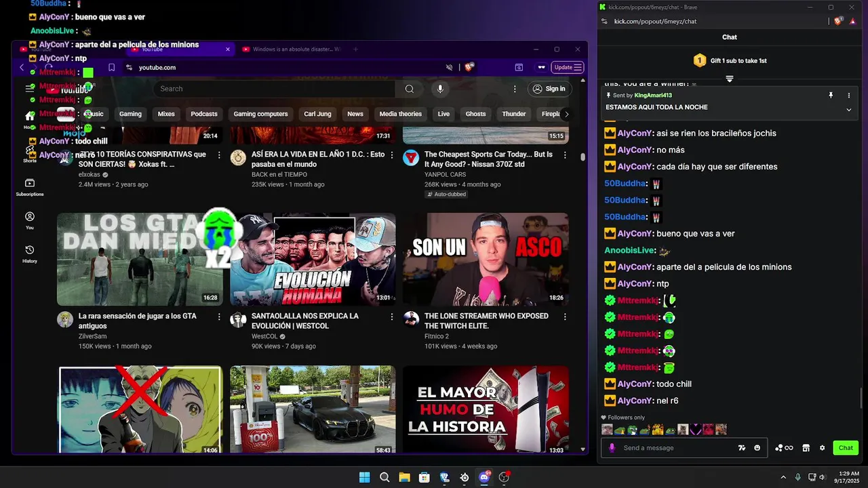Select the Podcasts category chip
Viewport: 868px width, 488px height.
click(204, 114)
